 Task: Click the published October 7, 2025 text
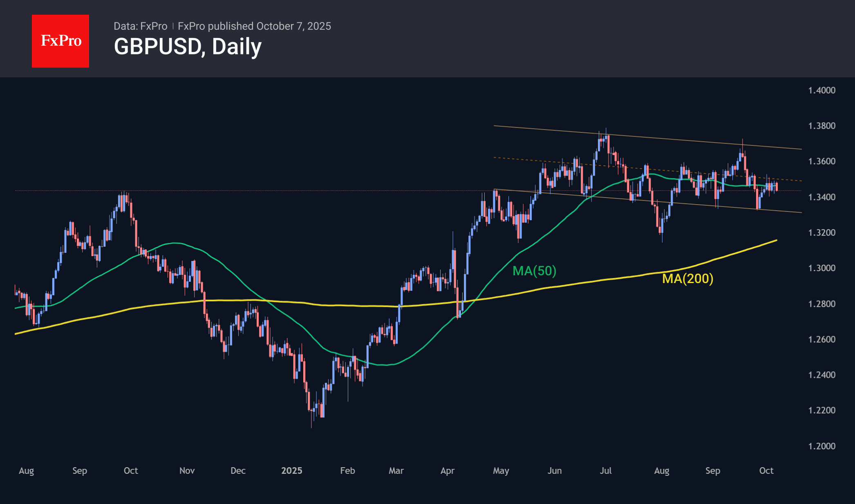[x=254, y=26]
